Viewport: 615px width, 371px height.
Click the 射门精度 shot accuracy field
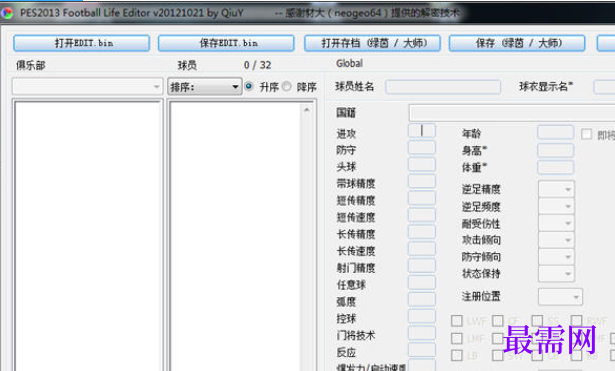(422, 266)
